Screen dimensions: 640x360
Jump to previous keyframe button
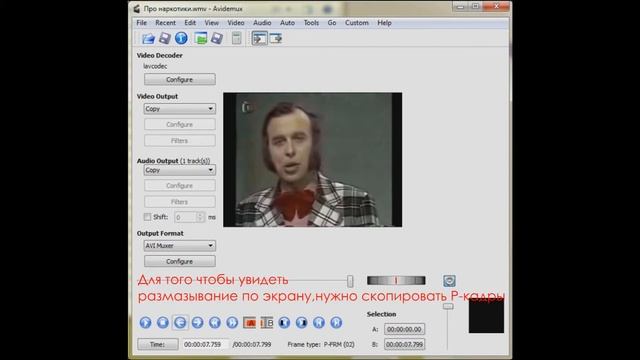coord(215,323)
